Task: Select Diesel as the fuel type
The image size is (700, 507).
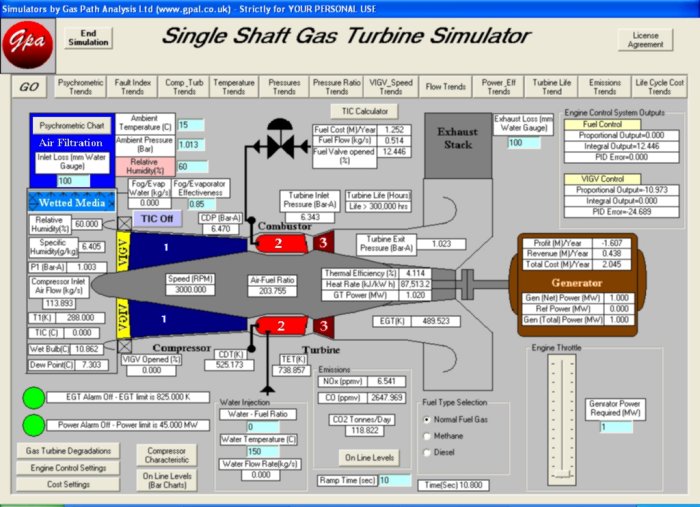Action: [x=429, y=452]
